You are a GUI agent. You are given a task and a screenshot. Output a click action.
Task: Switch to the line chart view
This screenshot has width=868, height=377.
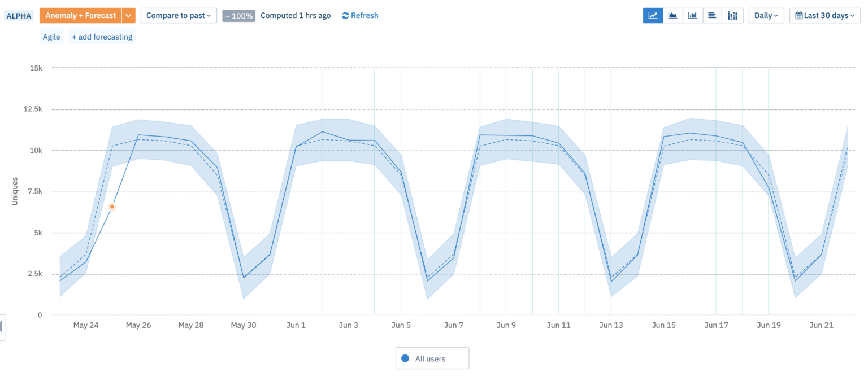tap(653, 16)
